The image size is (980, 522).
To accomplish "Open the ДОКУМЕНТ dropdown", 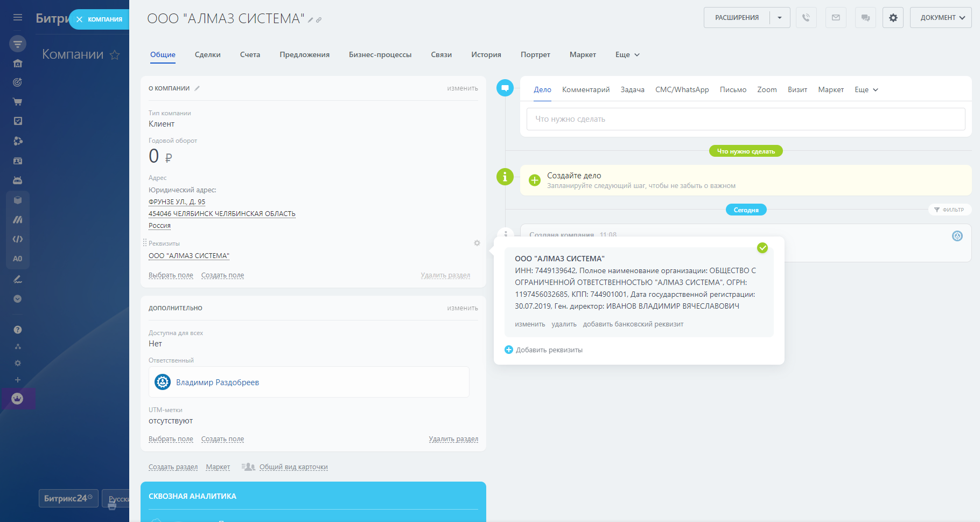I will 941,18.
